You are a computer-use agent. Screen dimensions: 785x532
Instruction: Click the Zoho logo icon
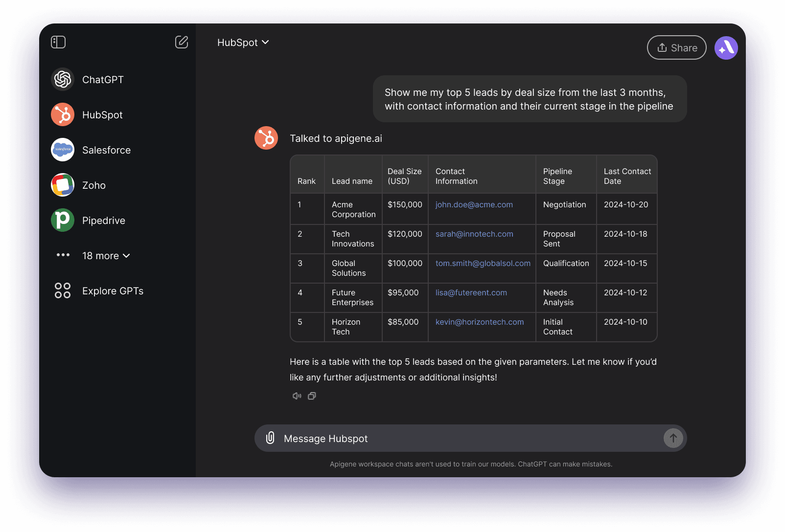coord(63,185)
